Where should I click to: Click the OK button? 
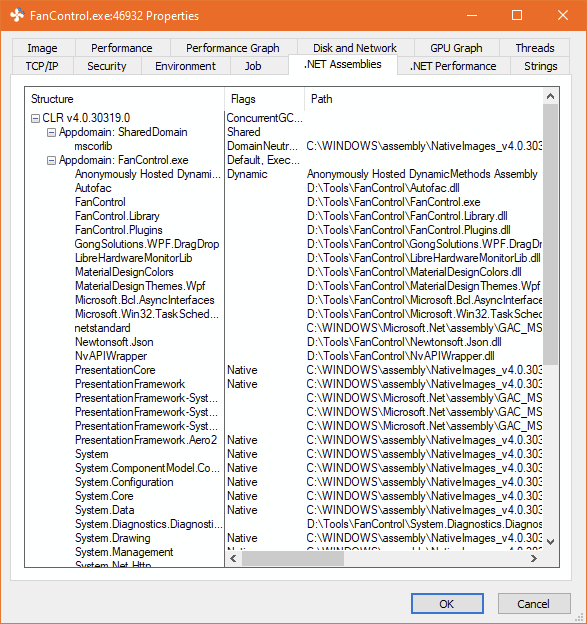click(x=447, y=604)
